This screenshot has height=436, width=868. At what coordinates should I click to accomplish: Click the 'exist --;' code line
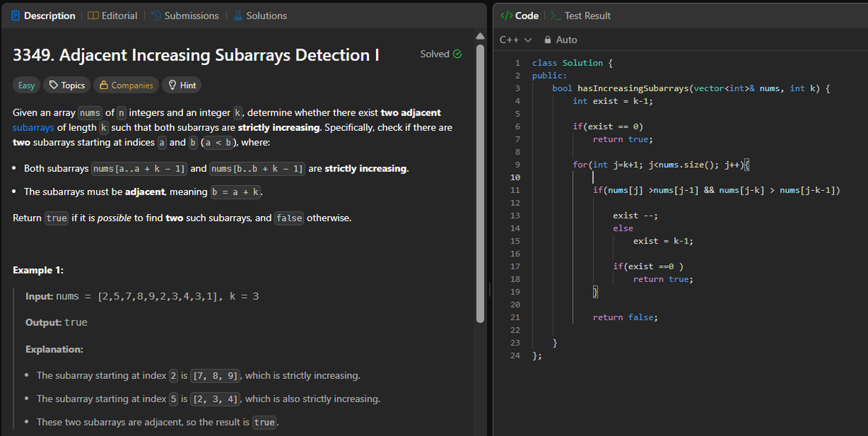(x=635, y=215)
